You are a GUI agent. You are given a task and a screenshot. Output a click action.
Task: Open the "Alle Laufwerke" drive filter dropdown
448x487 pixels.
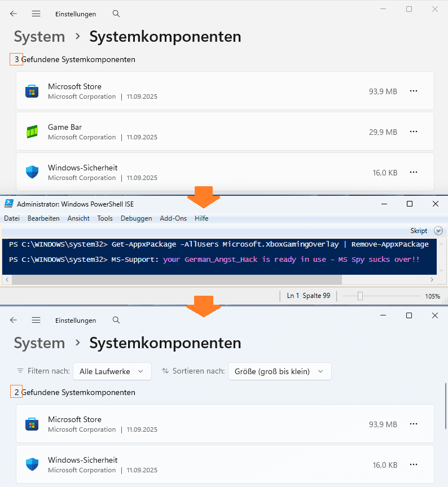tap(112, 371)
